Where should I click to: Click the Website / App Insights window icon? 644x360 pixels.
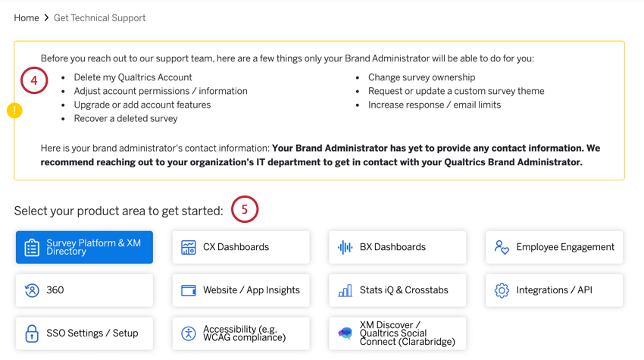189,290
